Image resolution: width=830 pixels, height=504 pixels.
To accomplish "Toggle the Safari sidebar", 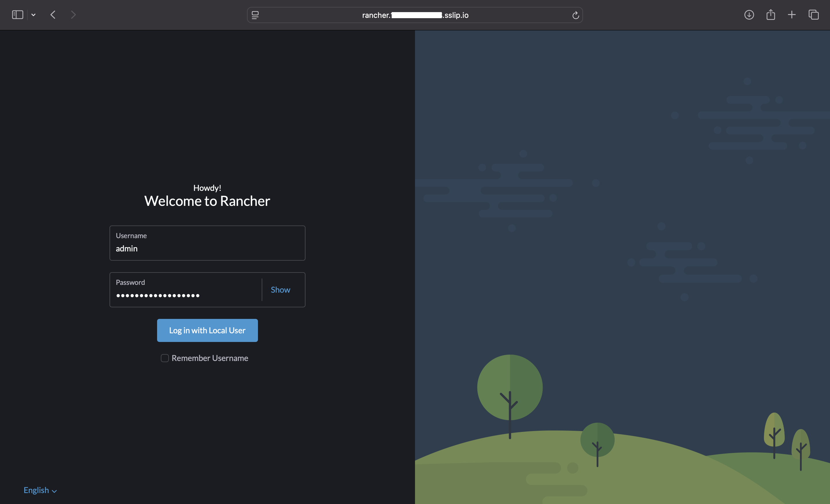I will [17, 14].
